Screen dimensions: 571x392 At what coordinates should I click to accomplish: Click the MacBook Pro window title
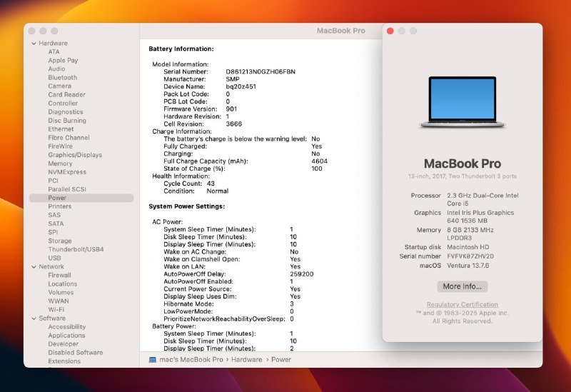tap(341, 31)
